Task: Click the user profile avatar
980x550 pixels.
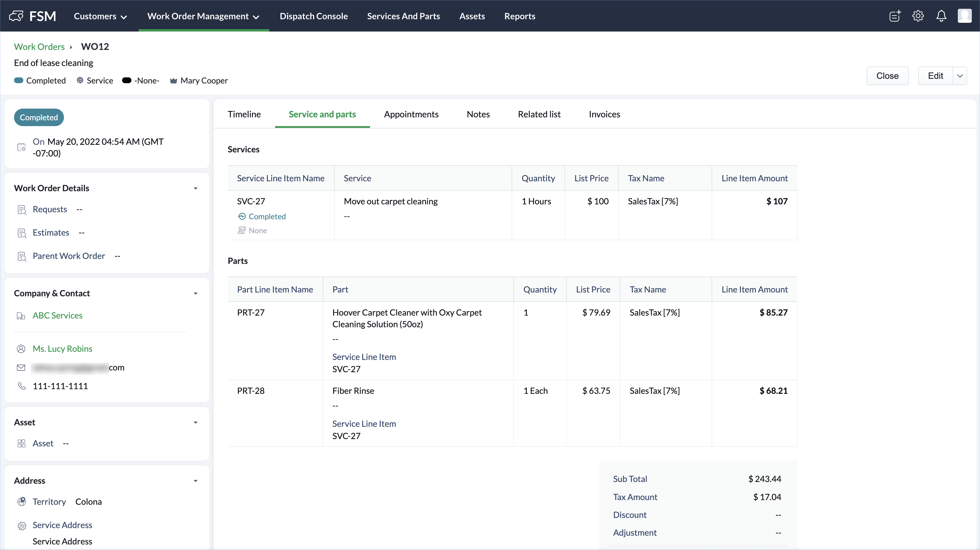Action: tap(965, 16)
